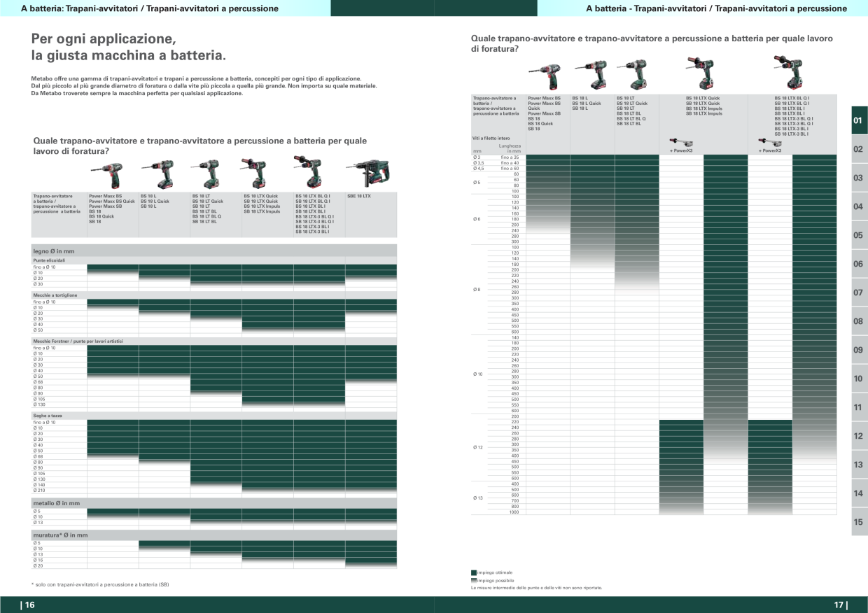Go to chapter tab 08
This screenshot has width=868, height=613.
coord(860,321)
